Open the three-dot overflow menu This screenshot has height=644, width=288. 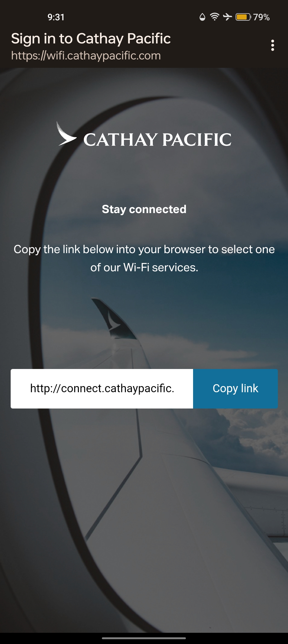click(272, 45)
